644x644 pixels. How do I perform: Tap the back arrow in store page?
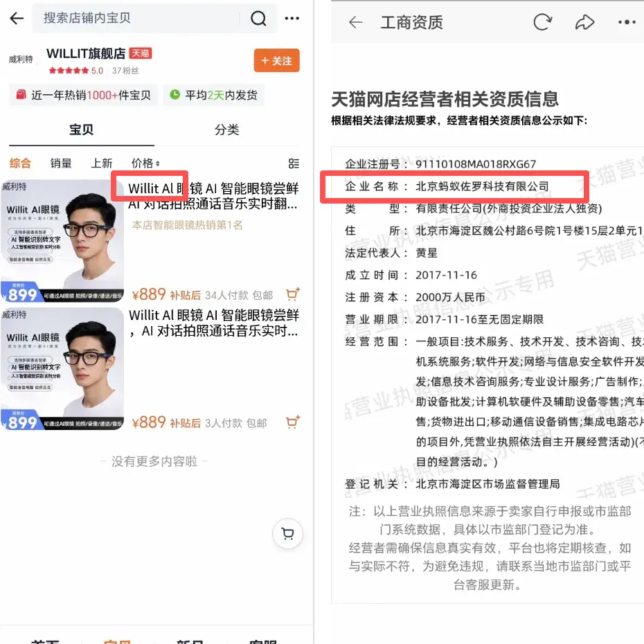(17, 18)
